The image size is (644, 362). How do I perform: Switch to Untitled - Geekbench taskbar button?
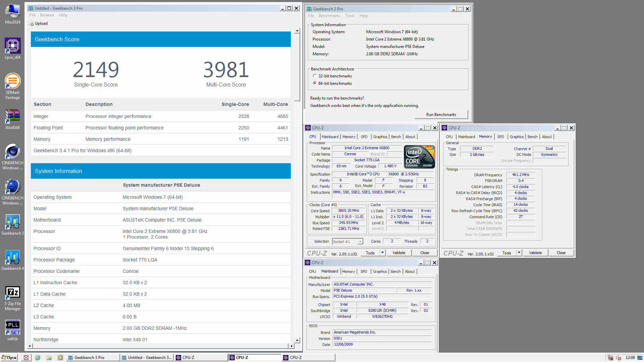(x=147, y=358)
